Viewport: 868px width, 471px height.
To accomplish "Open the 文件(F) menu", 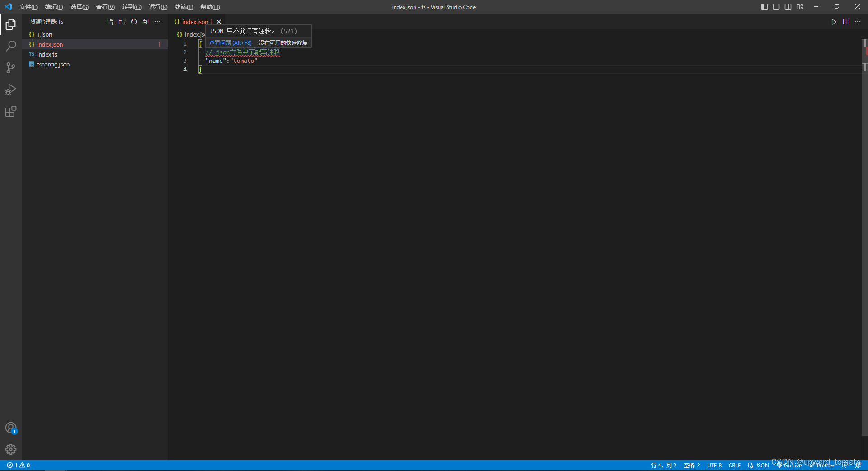I will pos(28,7).
